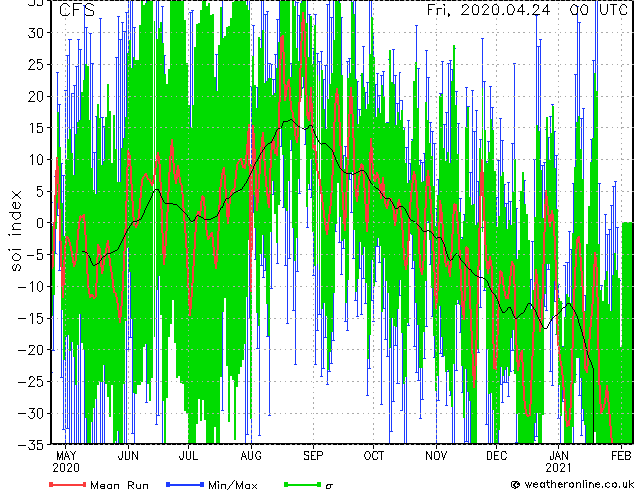Click the date text 'Fri, 2020.04.24'
Viewport: 634px width, 490px height.
(488, 10)
